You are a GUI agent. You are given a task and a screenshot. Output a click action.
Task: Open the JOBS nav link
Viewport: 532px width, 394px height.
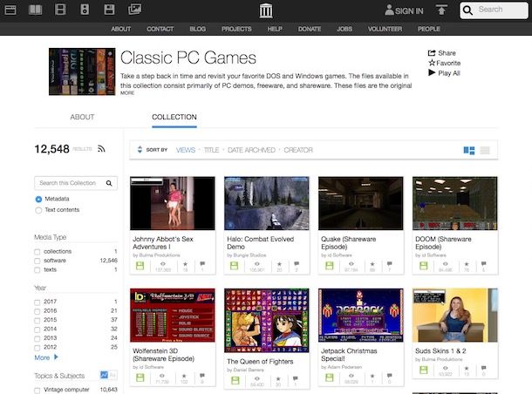(x=344, y=29)
